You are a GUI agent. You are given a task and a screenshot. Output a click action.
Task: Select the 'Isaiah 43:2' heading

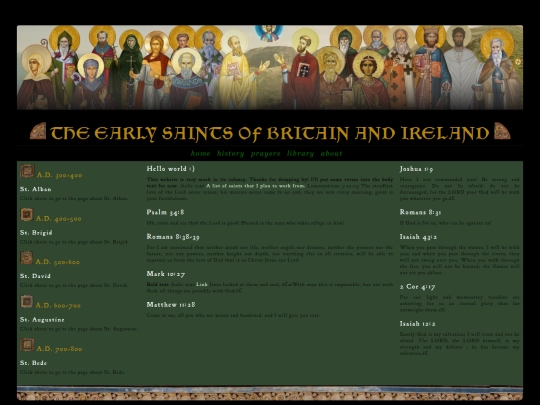coord(418,237)
